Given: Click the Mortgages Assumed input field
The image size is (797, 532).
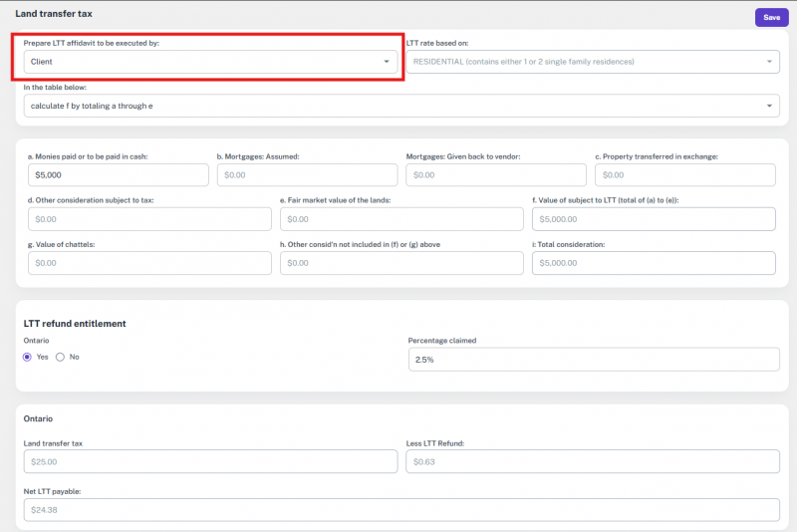Looking at the screenshot, I should pyautogui.click(x=306, y=174).
